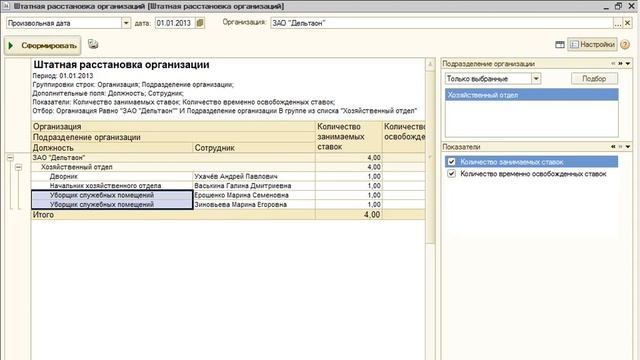Toggle the Настройки settings panel button
Image resolution: width=640 pixels, height=360 pixels.
click(592, 44)
